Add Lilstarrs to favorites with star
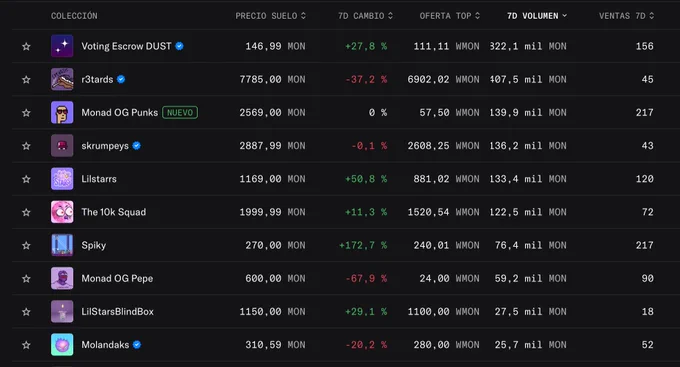Image resolution: width=680 pixels, height=367 pixels. [26, 179]
